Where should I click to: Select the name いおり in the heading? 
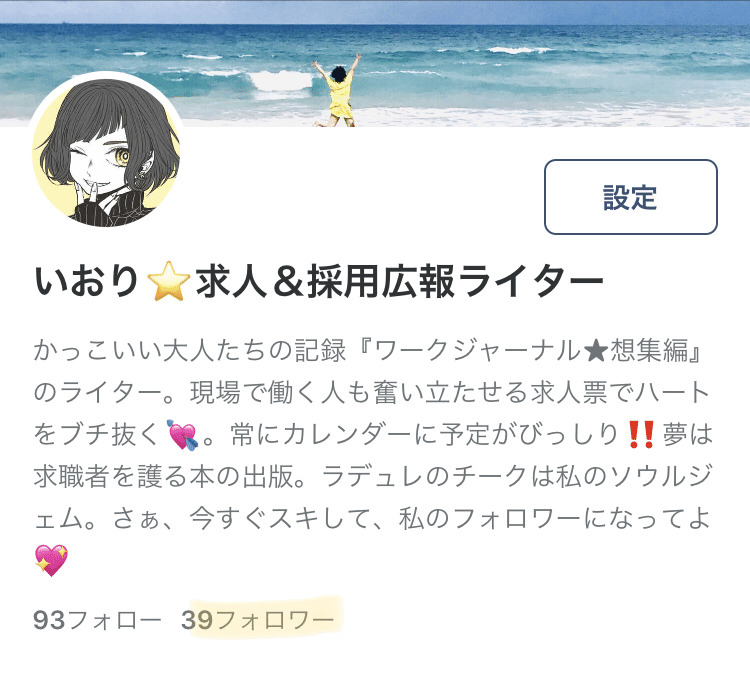coord(87,281)
